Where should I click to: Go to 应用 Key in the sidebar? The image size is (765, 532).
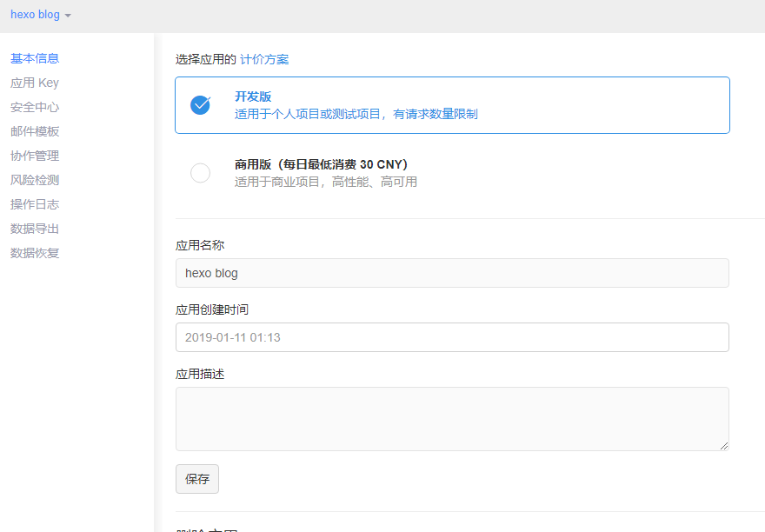pyautogui.click(x=35, y=83)
